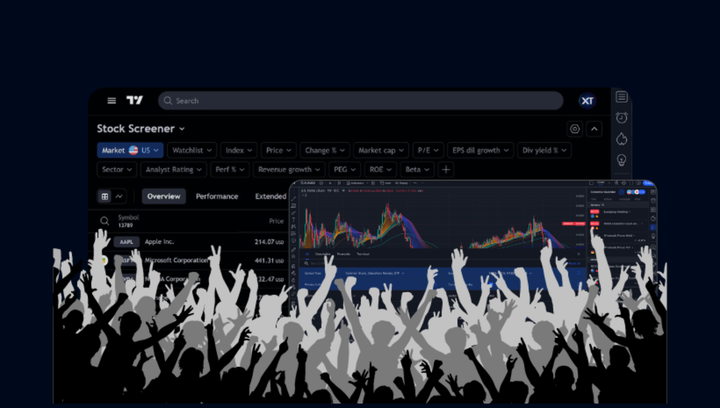Switch to table view layout

pyautogui.click(x=105, y=196)
